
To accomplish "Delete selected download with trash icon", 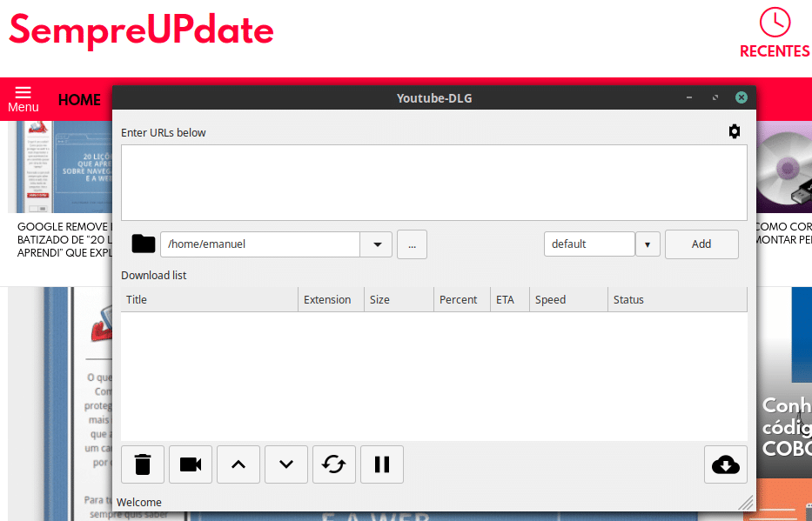I will coord(143,464).
